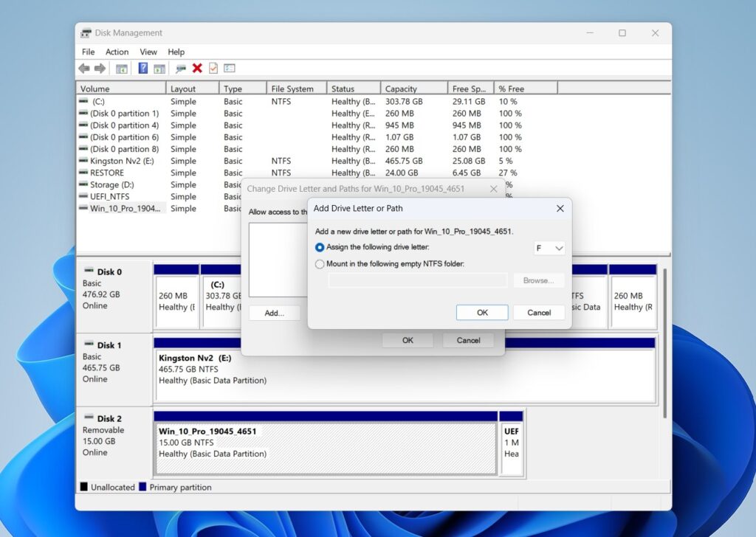Click the drive icon beside Disk 0 partition 8
This screenshot has height=537, width=756.
(83, 149)
